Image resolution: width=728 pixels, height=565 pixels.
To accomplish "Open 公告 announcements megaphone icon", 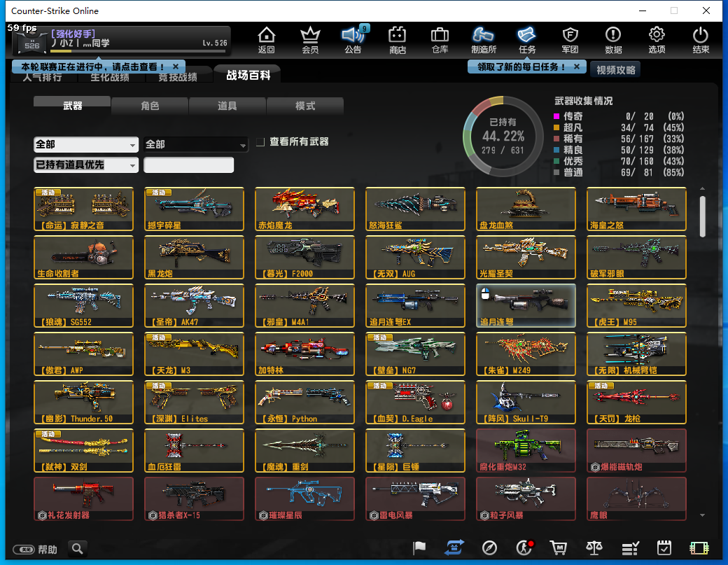I will pyautogui.click(x=353, y=40).
